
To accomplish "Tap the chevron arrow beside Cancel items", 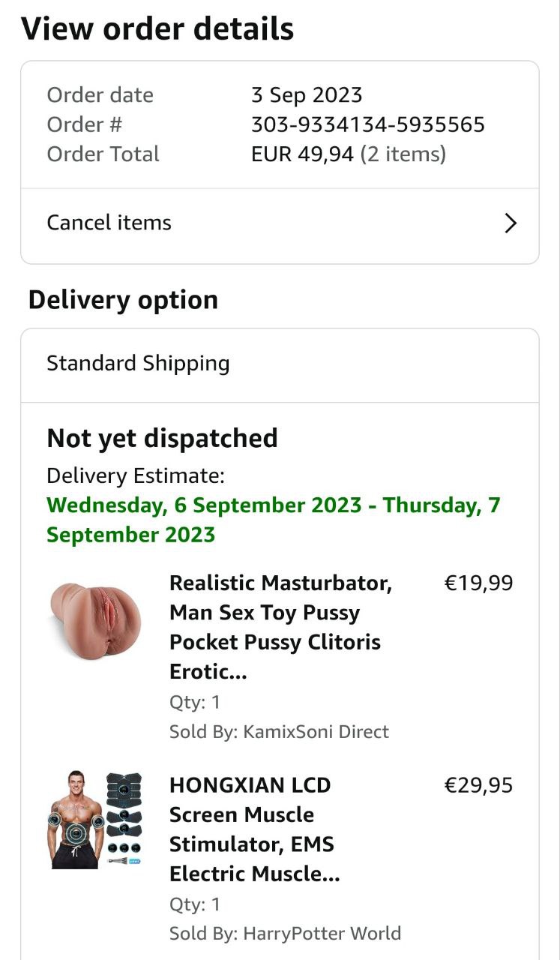I will 511,223.
